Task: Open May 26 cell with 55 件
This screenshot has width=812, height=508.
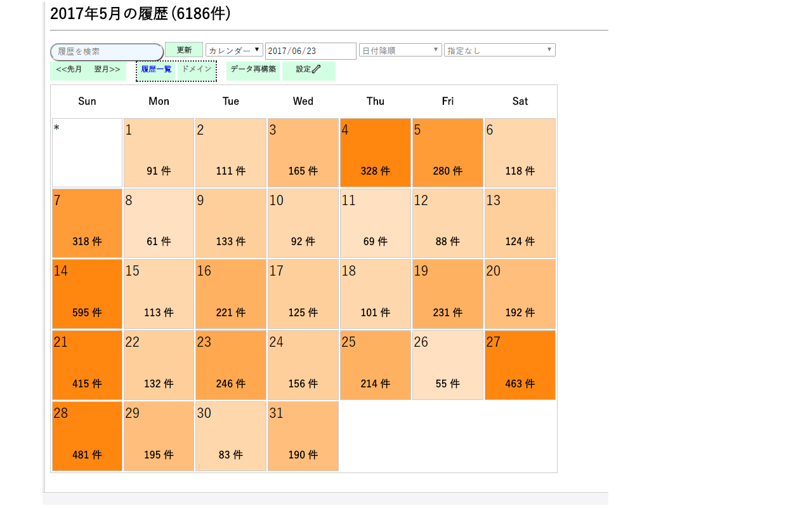Action: pos(448,365)
